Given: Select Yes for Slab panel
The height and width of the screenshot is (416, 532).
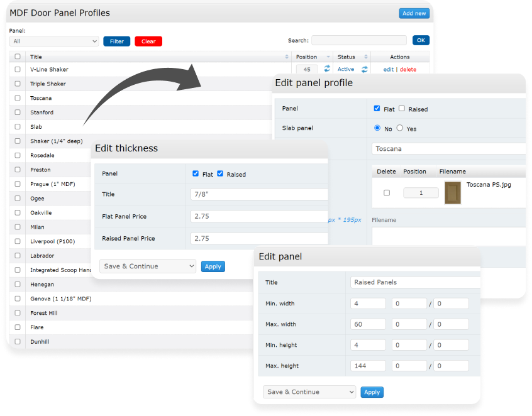Looking at the screenshot, I should click(401, 128).
